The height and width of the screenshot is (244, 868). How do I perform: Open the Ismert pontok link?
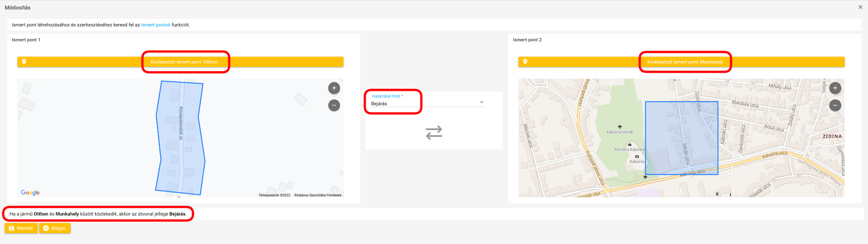point(156,25)
